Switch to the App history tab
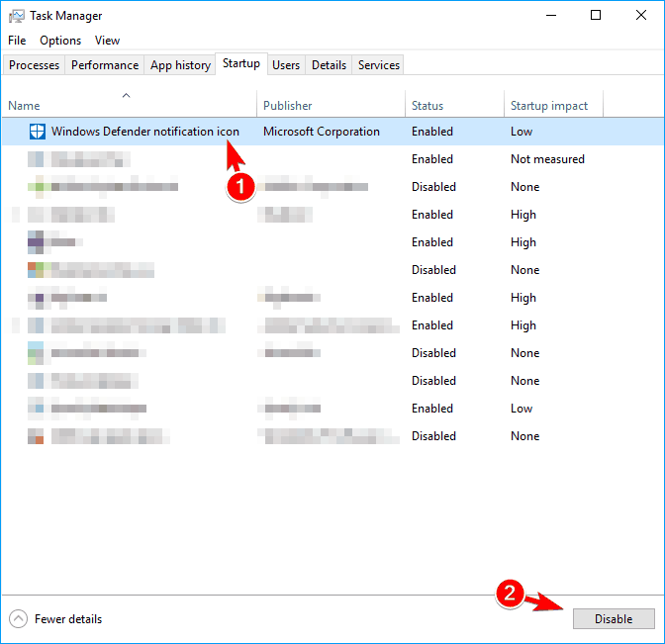665x644 pixels. (x=180, y=65)
